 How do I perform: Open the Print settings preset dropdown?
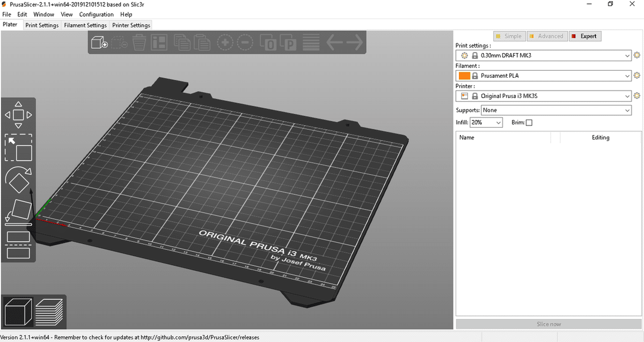pyautogui.click(x=544, y=55)
